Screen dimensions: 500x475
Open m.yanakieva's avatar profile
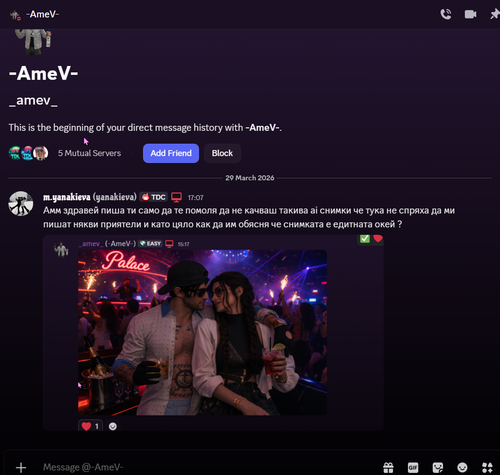pyautogui.click(x=21, y=203)
